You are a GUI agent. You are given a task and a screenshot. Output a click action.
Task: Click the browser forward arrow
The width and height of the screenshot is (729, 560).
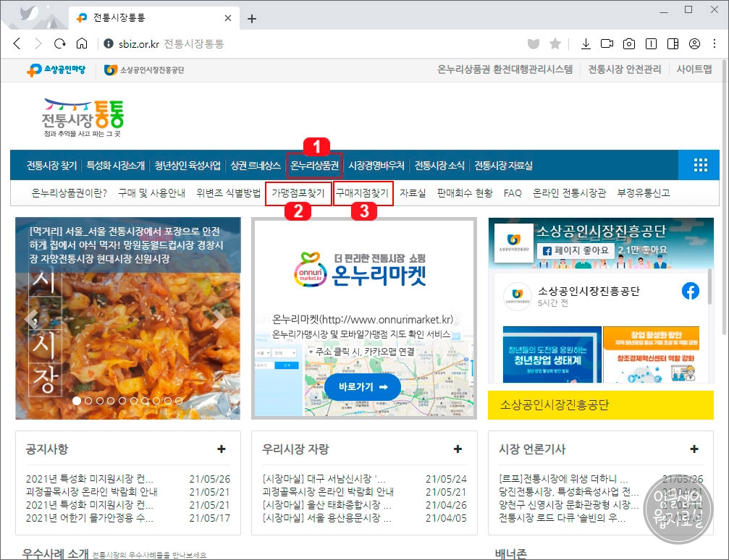point(38,43)
